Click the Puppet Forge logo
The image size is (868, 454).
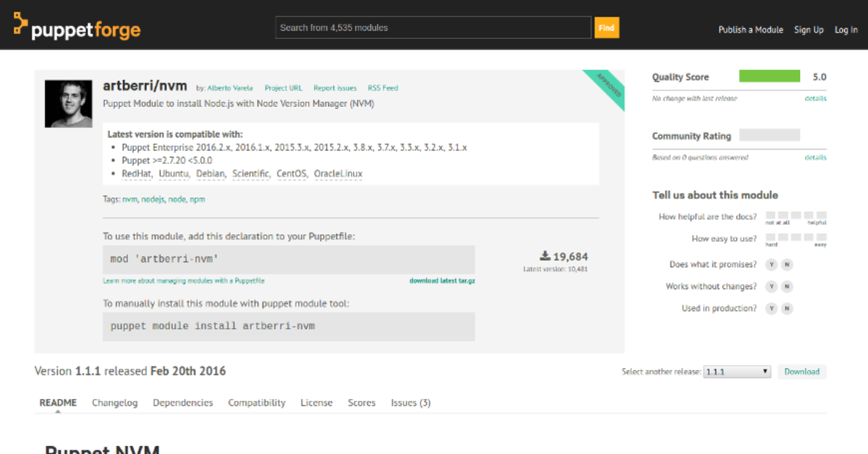[x=75, y=27]
